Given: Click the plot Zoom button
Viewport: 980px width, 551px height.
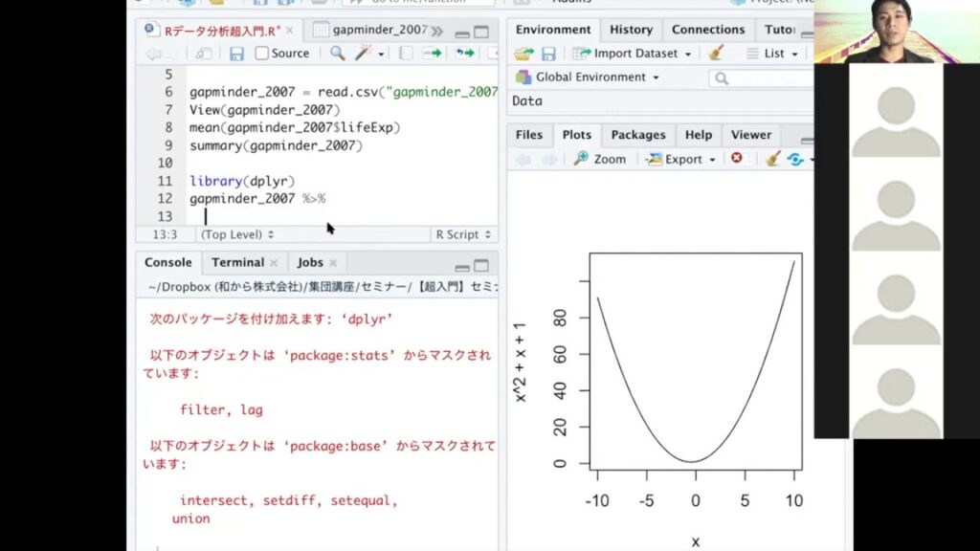Looking at the screenshot, I should (600, 160).
